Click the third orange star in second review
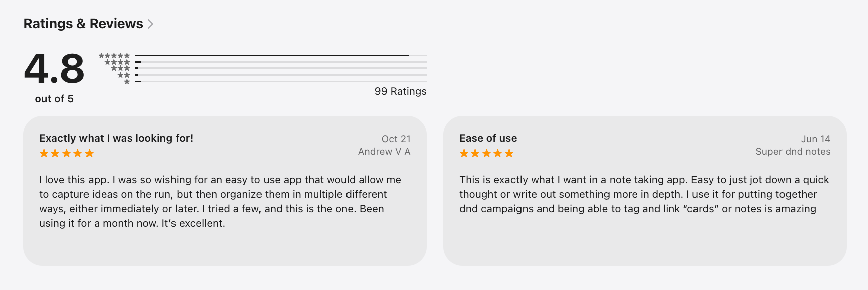The width and height of the screenshot is (868, 290). coord(486,153)
